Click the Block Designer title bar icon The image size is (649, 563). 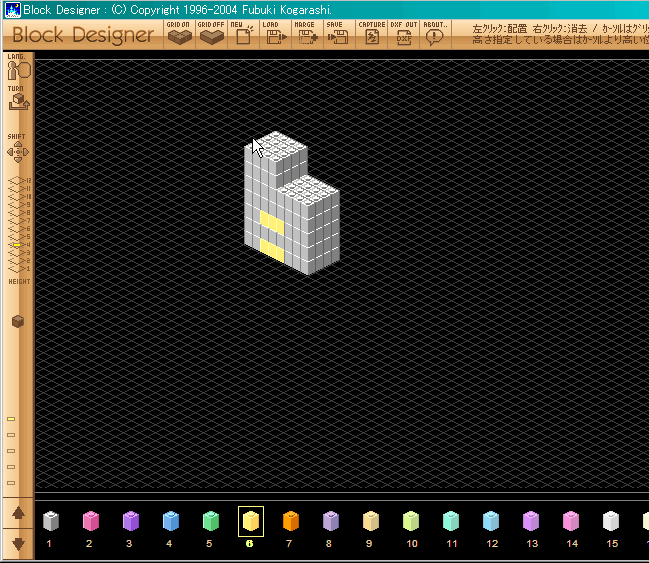pyautogui.click(x=12, y=10)
